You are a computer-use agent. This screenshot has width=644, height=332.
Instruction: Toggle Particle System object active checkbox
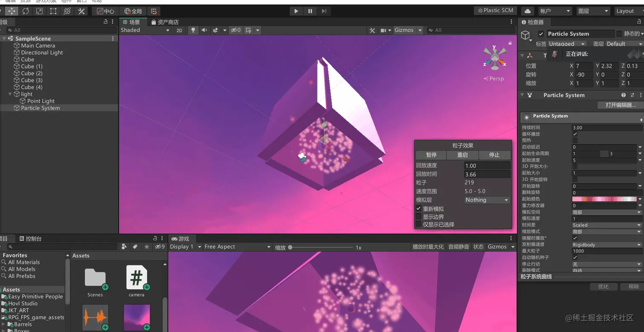click(x=541, y=34)
